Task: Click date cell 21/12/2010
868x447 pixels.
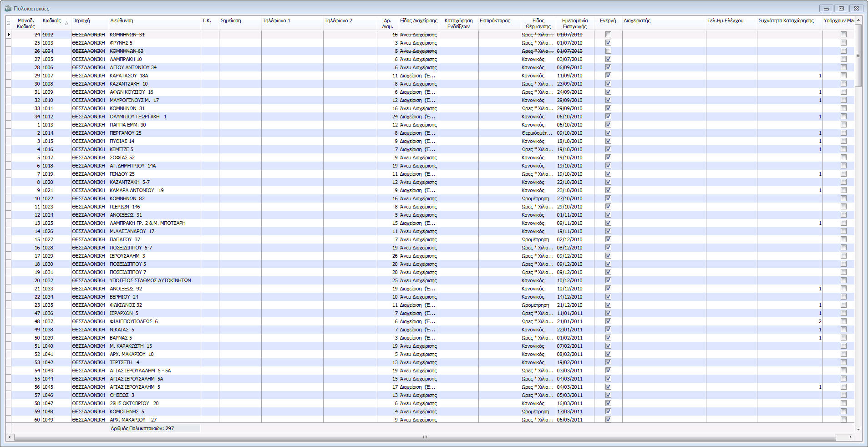Action: [x=575, y=305]
